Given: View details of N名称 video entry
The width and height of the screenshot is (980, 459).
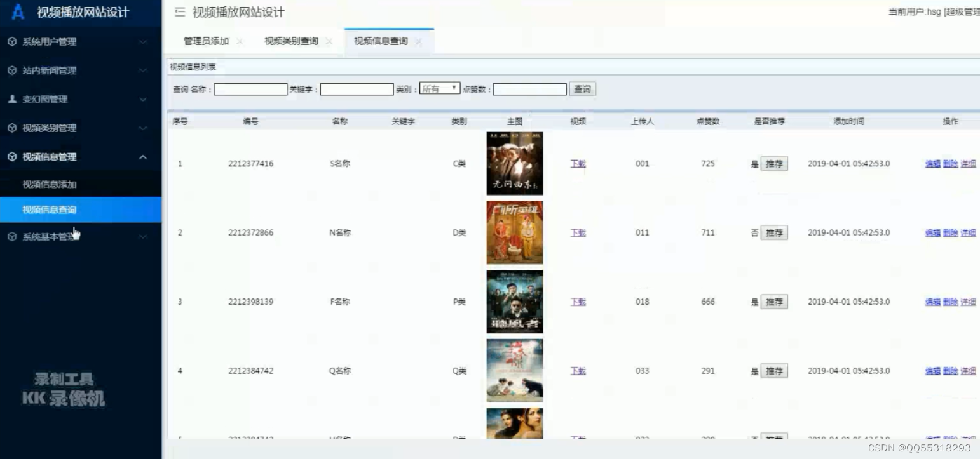Looking at the screenshot, I should point(968,233).
